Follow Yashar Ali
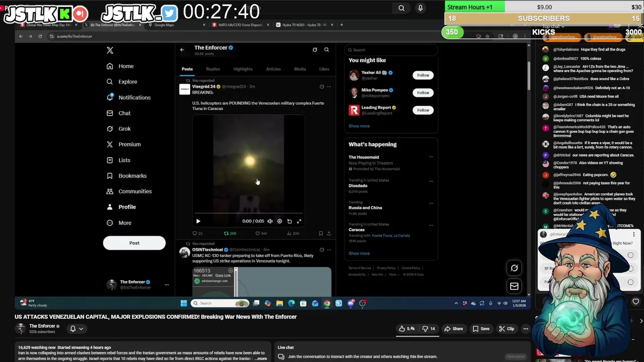Screen dimensions: 644x362 coord(423,75)
